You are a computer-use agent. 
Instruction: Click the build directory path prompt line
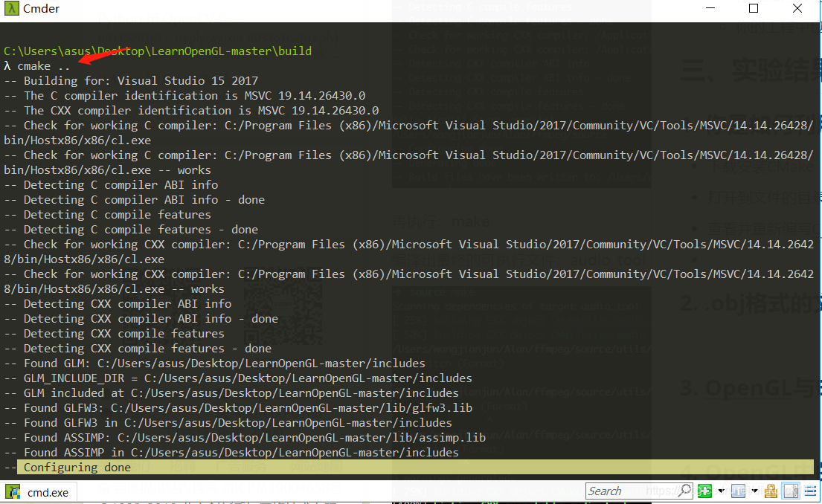(x=158, y=51)
